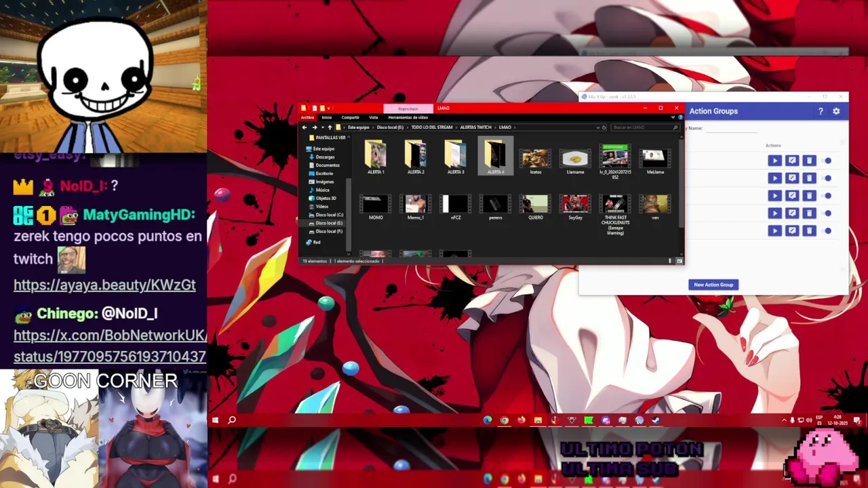Switch to the Compartir ribbon tab
868x488 pixels.
pyautogui.click(x=351, y=117)
